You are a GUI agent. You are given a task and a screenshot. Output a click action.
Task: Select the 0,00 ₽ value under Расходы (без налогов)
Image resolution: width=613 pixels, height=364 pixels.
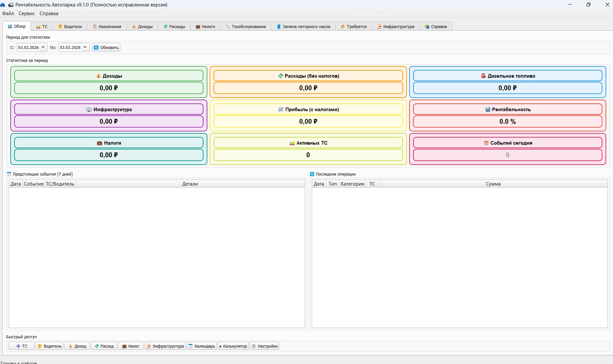[308, 88]
